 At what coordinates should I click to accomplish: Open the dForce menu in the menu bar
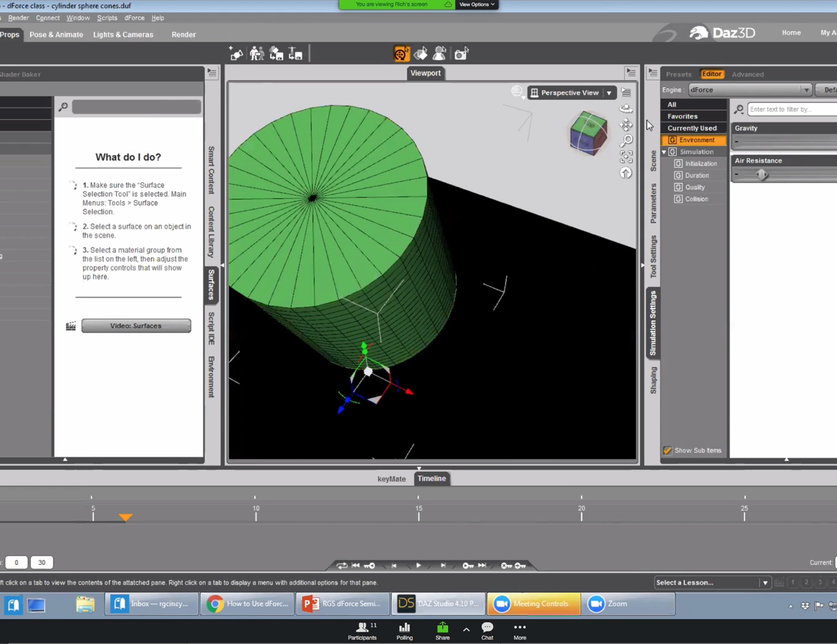point(134,17)
